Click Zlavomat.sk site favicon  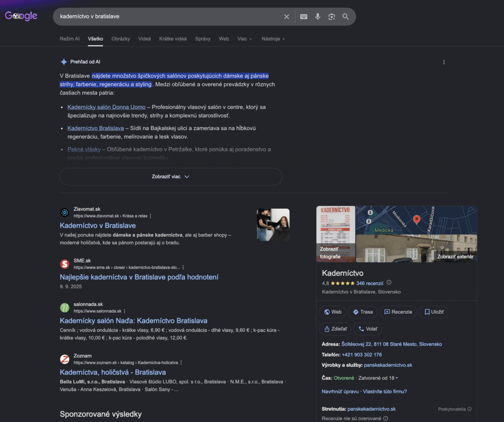point(64,212)
